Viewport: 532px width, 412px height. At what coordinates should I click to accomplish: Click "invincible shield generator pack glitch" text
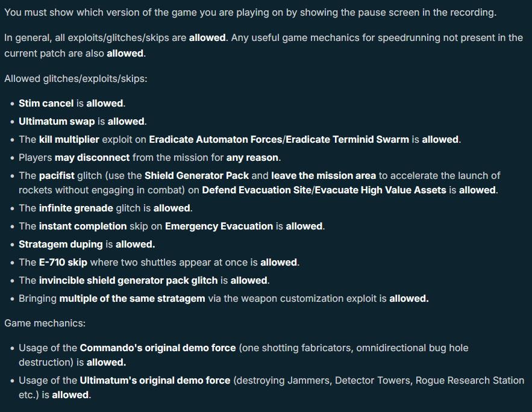128,281
